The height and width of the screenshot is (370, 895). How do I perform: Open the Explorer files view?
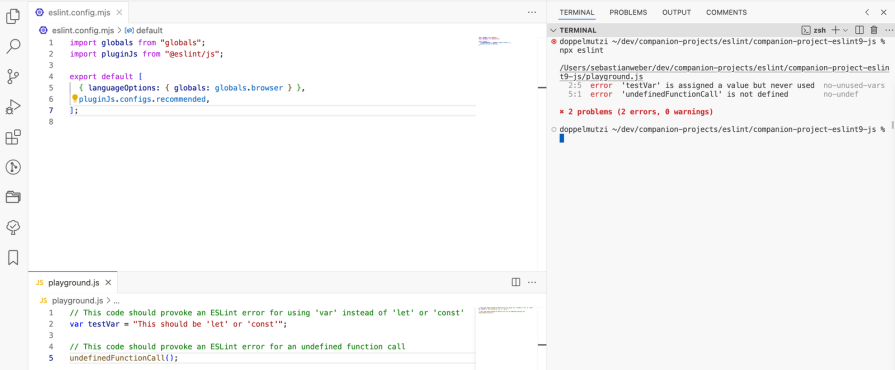coord(13,17)
